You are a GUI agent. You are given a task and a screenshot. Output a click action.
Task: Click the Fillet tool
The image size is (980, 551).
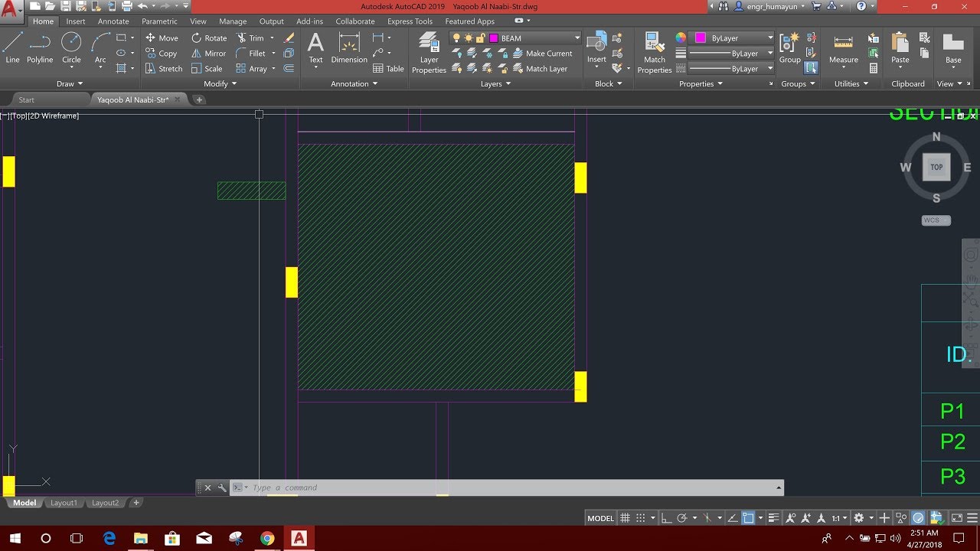(x=251, y=54)
